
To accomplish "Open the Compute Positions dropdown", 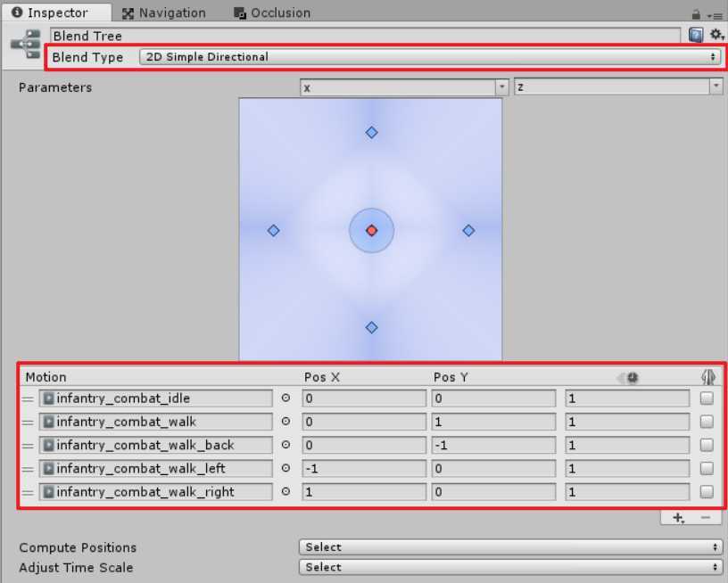I will click(510, 547).
